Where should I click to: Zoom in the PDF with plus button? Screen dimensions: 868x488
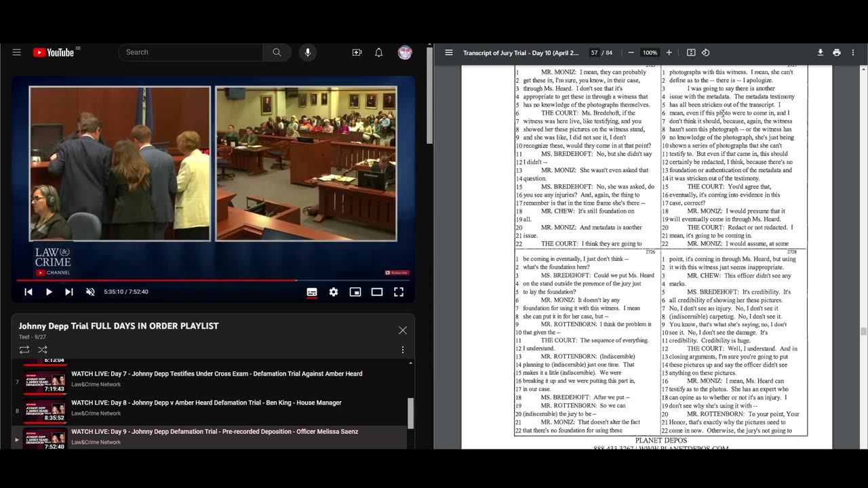point(669,52)
